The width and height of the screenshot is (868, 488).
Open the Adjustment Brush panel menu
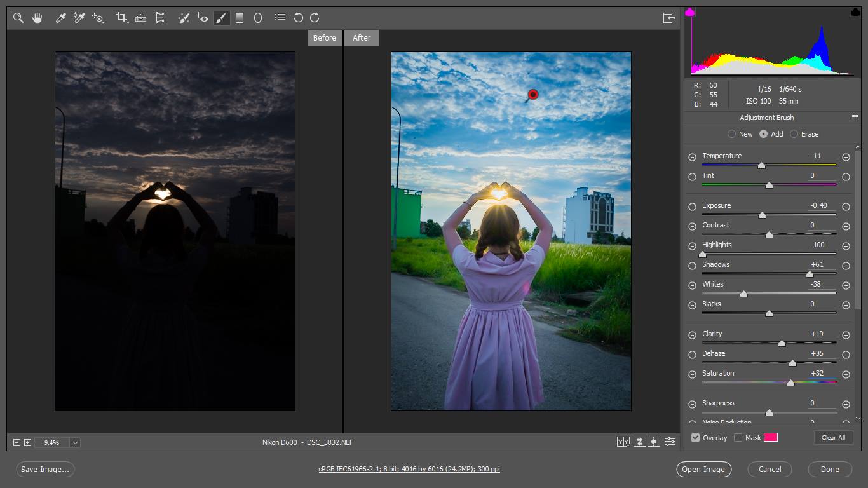(855, 118)
